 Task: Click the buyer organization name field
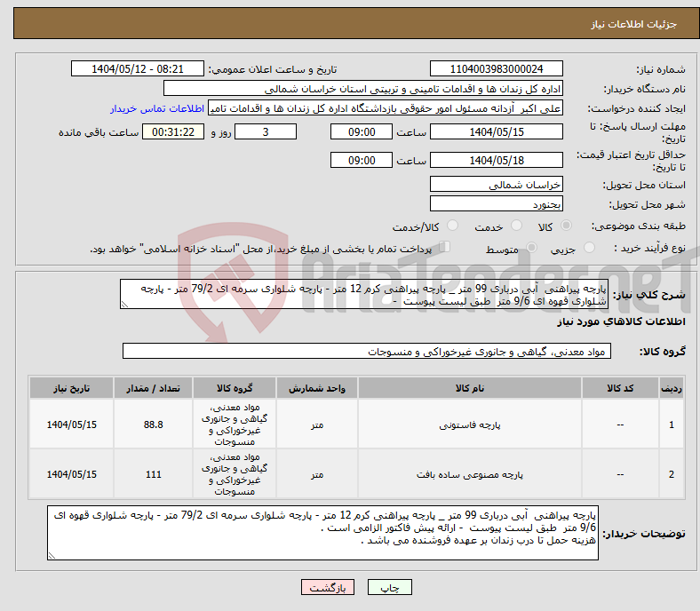coord(363,89)
